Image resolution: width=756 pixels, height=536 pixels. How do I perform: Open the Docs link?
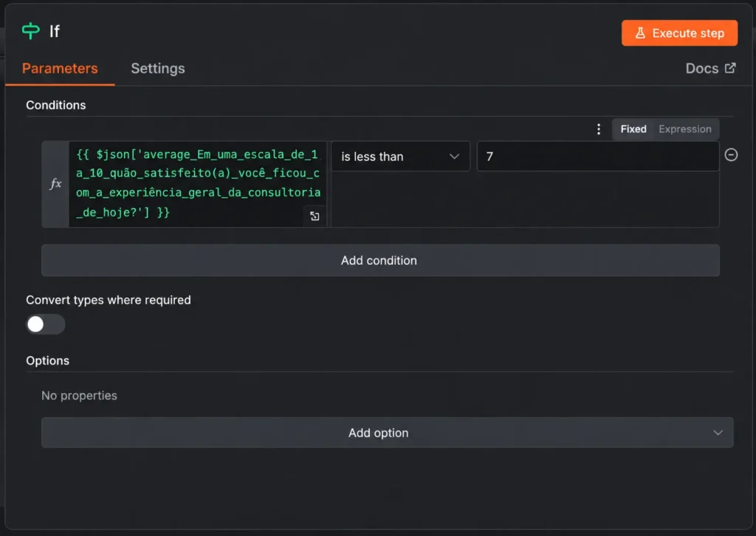point(710,69)
